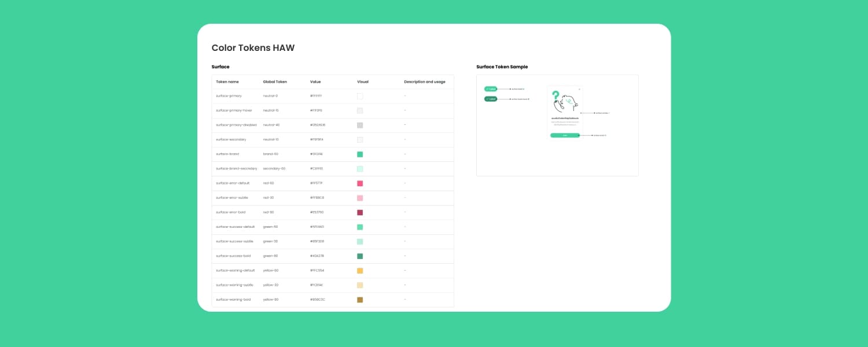The image size is (868, 347).
Task: Click the 'surface-error-default' token name
Action: pyautogui.click(x=233, y=183)
